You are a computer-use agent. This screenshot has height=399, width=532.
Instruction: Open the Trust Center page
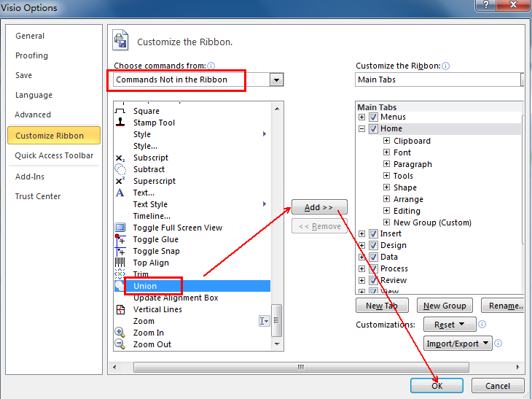[x=38, y=196]
